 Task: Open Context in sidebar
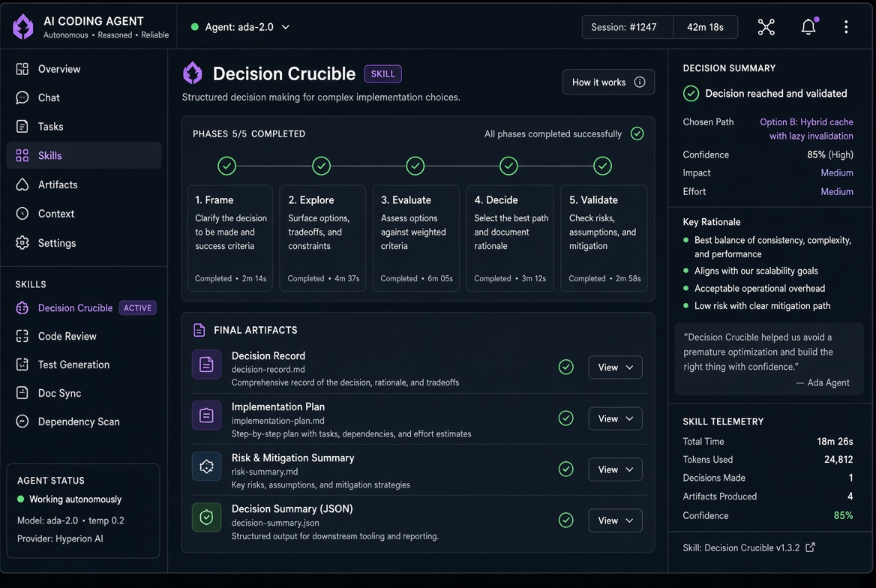(x=84, y=214)
